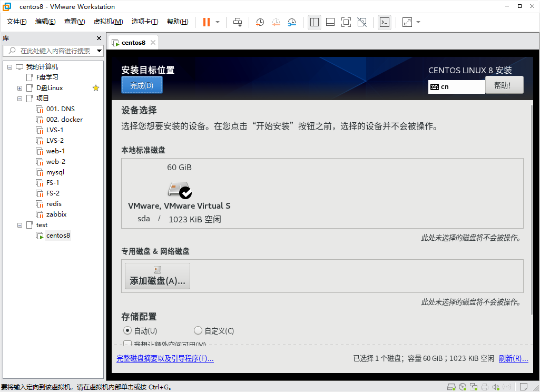Collapse the 我的计算机 tree node
Image resolution: width=540 pixels, height=392 pixels.
point(9,67)
